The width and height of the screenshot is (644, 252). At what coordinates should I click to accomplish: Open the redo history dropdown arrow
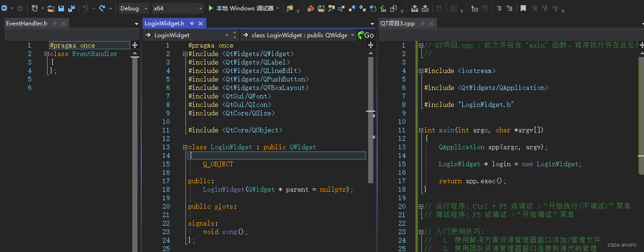[111, 8]
